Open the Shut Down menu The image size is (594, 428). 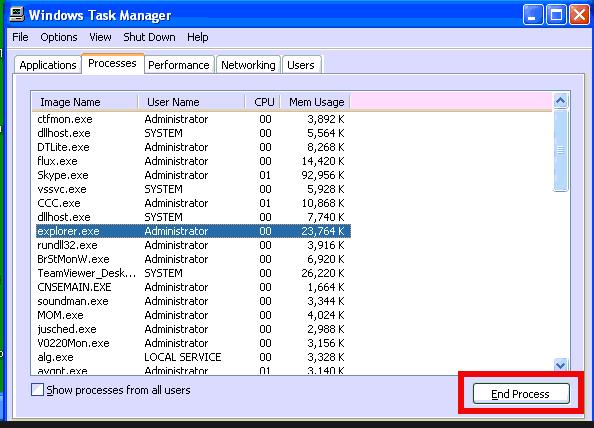(x=149, y=37)
